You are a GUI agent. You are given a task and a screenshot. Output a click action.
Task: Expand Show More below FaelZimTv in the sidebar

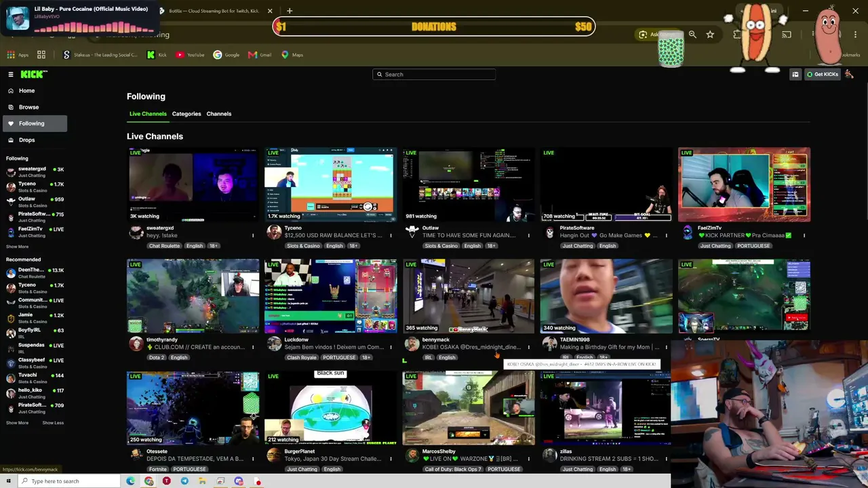pyautogui.click(x=18, y=247)
